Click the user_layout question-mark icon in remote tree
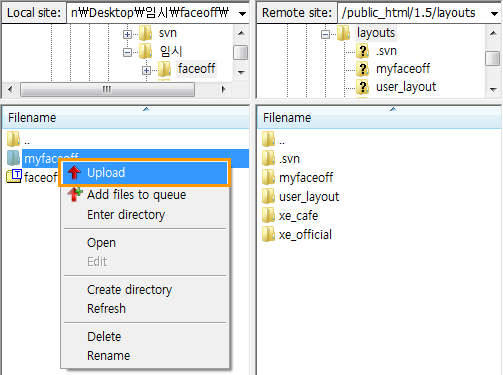The width and height of the screenshot is (503, 375). (x=362, y=87)
